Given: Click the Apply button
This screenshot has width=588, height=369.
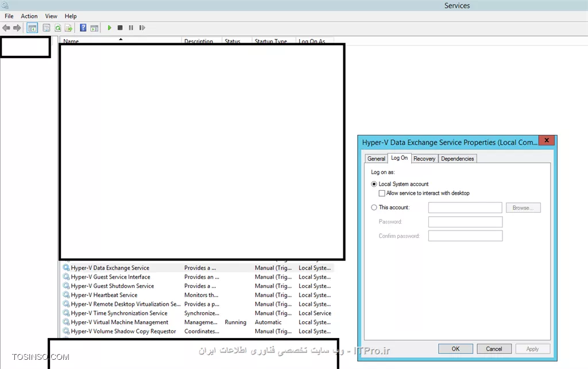Looking at the screenshot, I should [x=532, y=349].
